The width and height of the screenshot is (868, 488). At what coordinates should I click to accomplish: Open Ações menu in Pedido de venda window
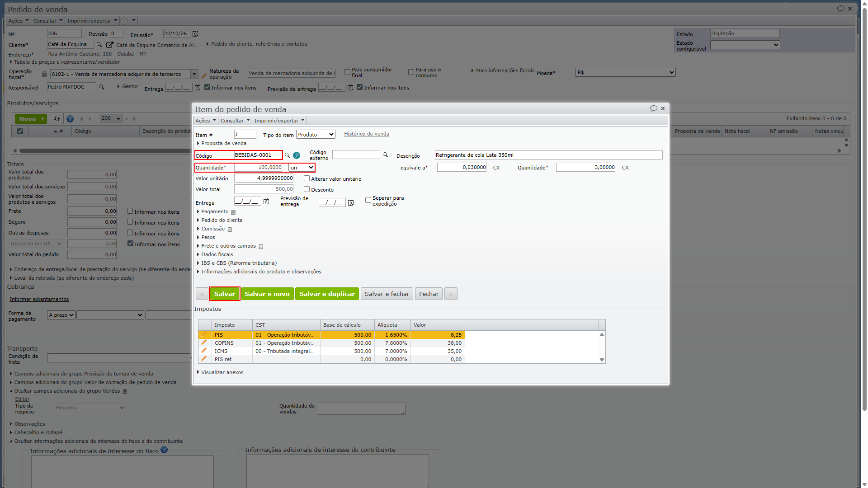coord(18,21)
